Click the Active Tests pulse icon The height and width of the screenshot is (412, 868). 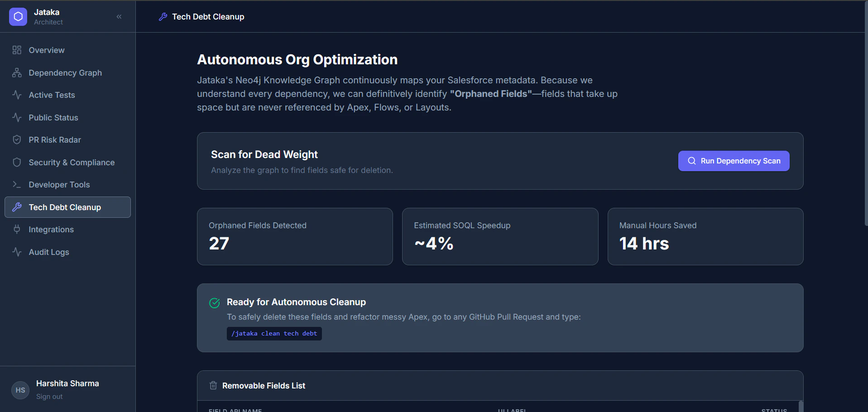[x=17, y=95]
